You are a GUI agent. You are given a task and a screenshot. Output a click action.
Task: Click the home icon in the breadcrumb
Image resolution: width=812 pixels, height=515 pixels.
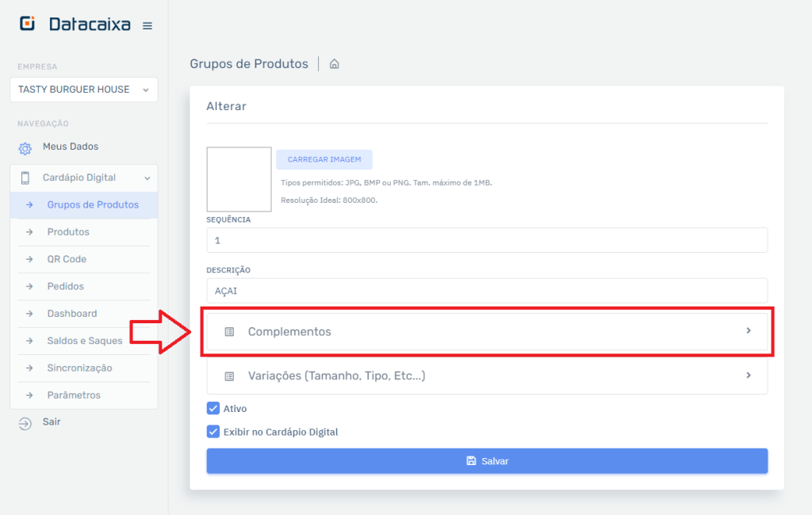click(x=335, y=64)
